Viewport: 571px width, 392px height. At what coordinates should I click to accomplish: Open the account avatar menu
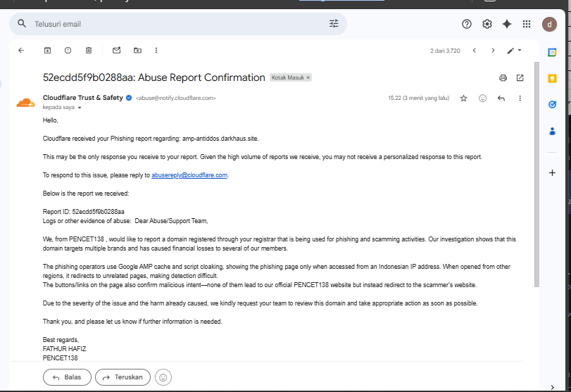[x=549, y=25]
